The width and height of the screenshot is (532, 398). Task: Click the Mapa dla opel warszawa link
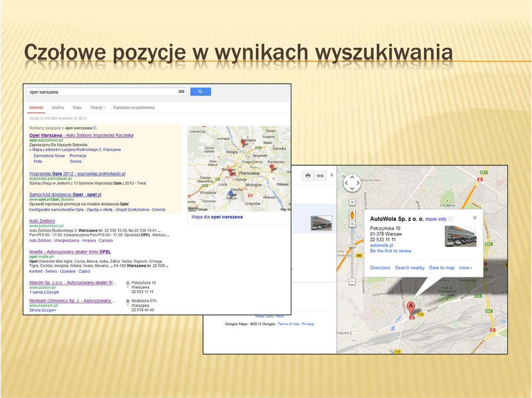coord(217,217)
